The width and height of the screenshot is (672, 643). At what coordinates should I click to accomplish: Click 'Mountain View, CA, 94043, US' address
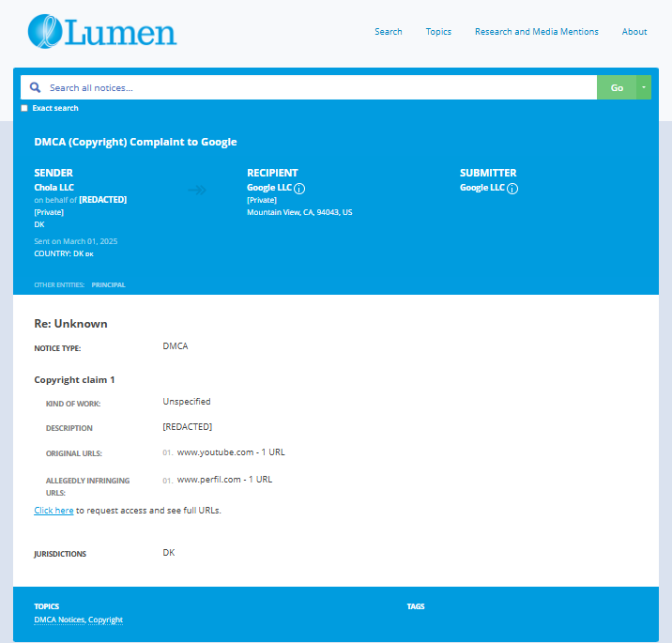(299, 212)
